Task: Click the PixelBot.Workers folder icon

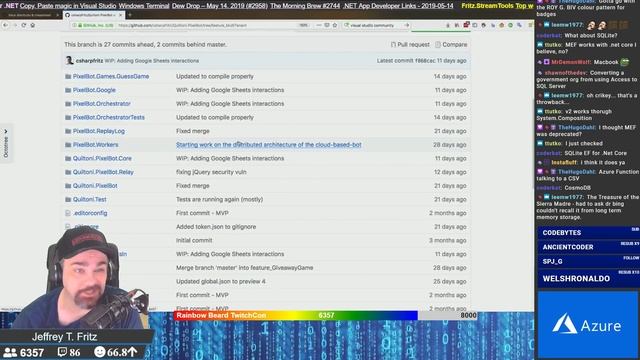Action: [68, 145]
